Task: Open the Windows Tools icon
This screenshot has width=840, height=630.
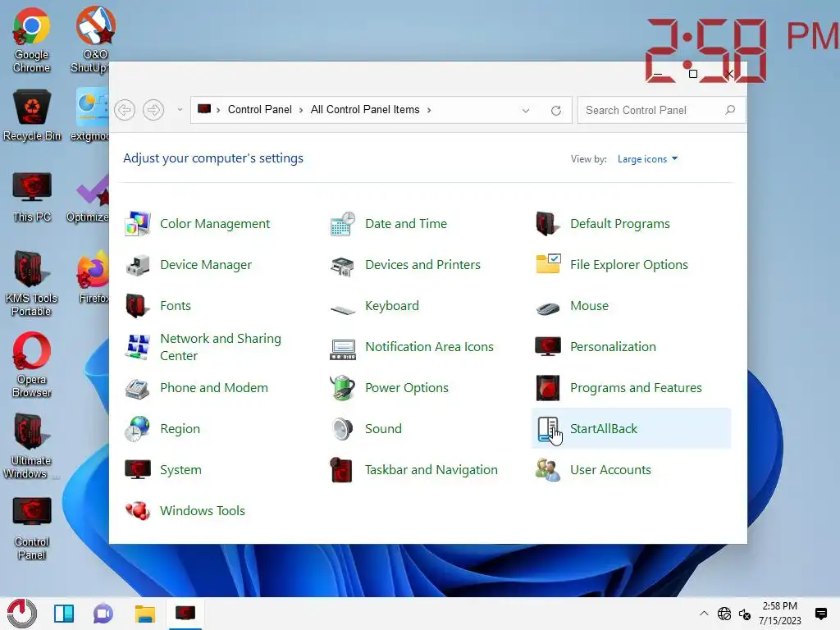Action: click(x=138, y=511)
